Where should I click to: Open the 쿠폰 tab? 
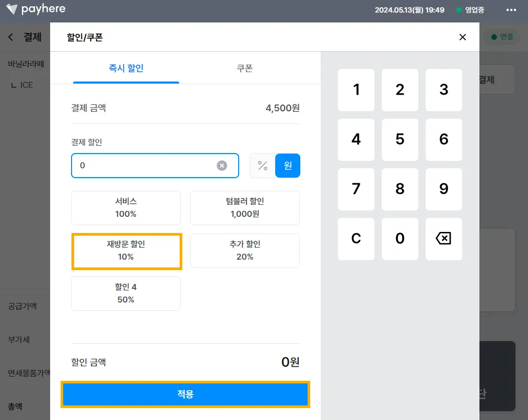click(245, 68)
